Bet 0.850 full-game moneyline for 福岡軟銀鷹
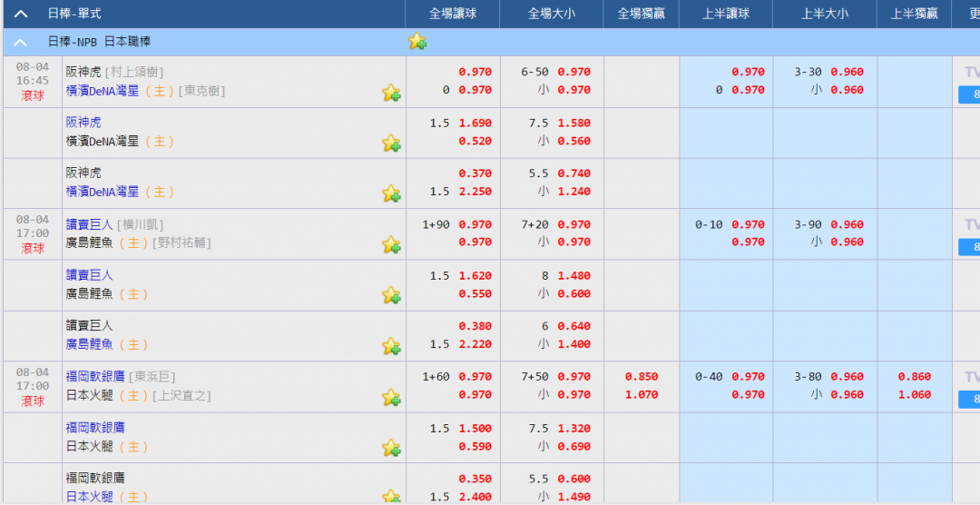The width and height of the screenshot is (980, 505). click(x=642, y=377)
